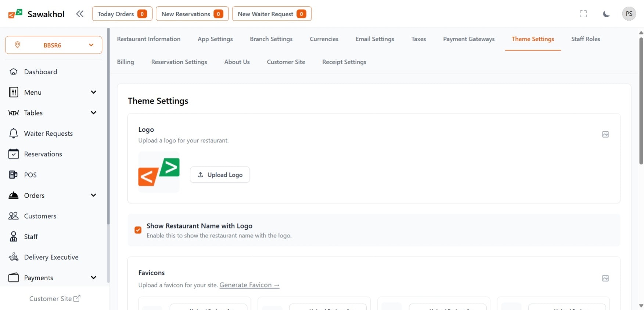This screenshot has height=310, width=644.
Task: Open Delivery Executive in the sidebar
Action: [x=54, y=257]
